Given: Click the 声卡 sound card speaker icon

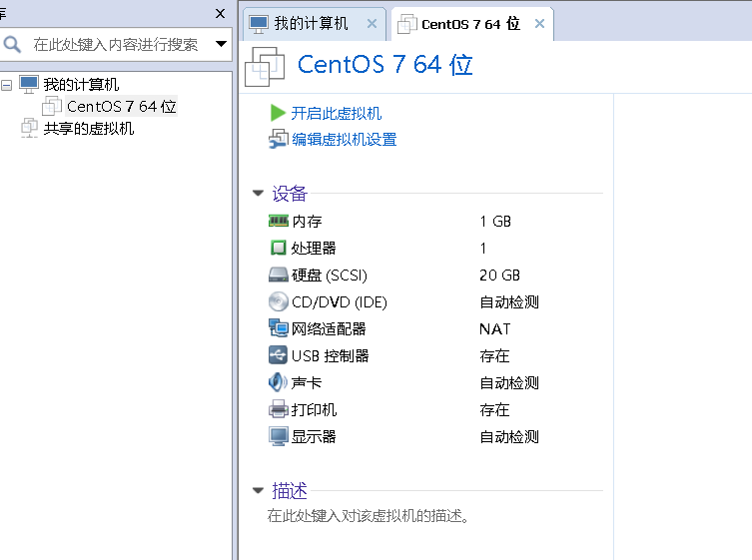Looking at the screenshot, I should pos(279,382).
